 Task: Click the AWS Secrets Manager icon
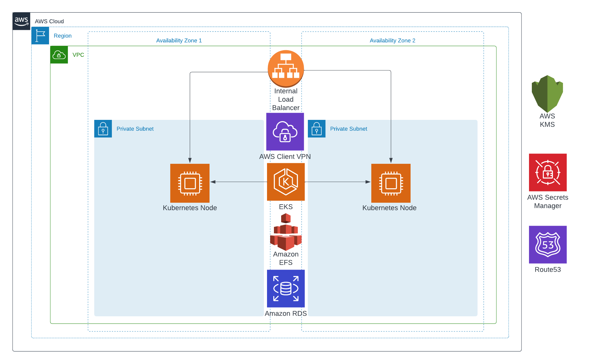[548, 173]
